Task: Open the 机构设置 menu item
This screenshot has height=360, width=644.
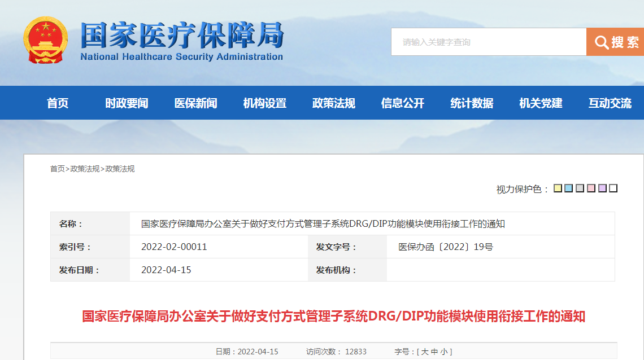Action: pyautogui.click(x=264, y=103)
